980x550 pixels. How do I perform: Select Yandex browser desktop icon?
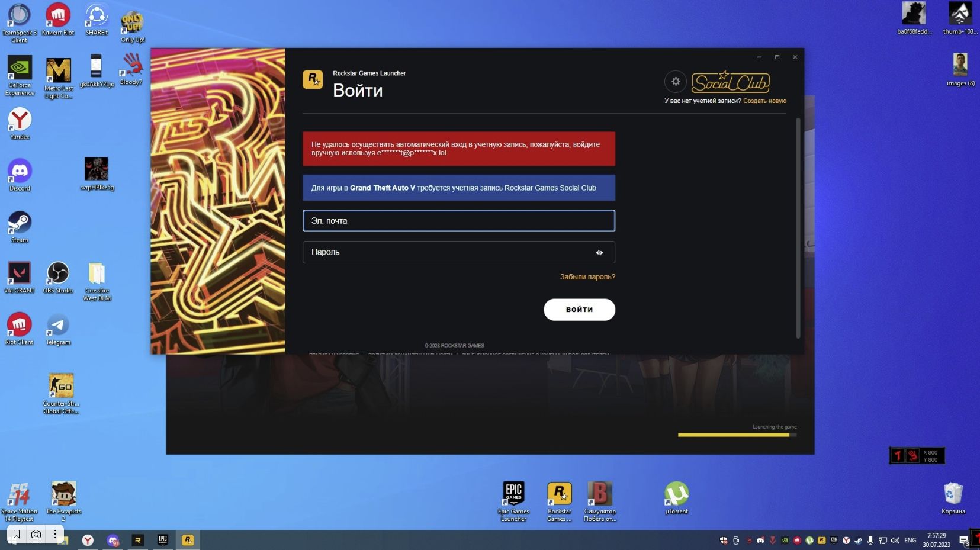click(20, 123)
